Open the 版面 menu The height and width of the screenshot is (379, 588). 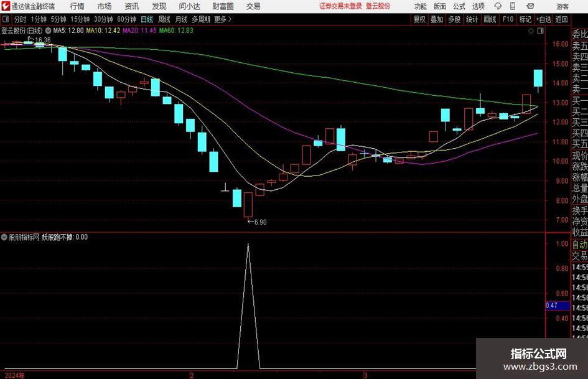click(439, 6)
